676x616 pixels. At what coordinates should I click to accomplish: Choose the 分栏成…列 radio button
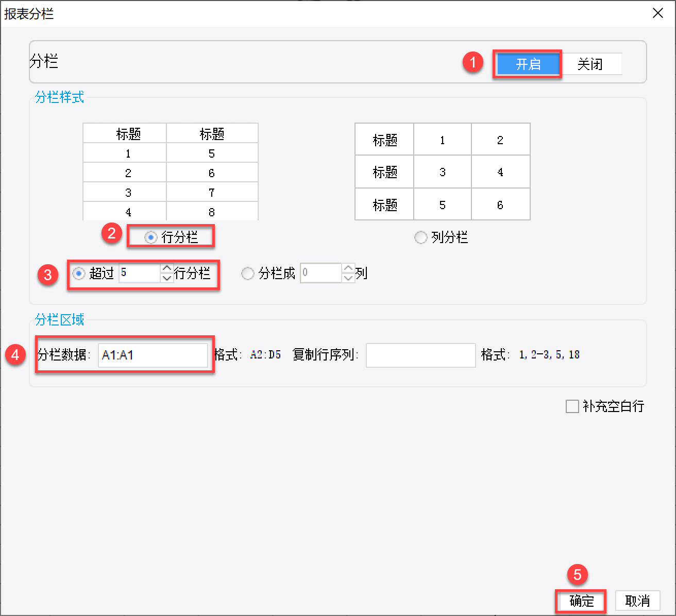[248, 273]
